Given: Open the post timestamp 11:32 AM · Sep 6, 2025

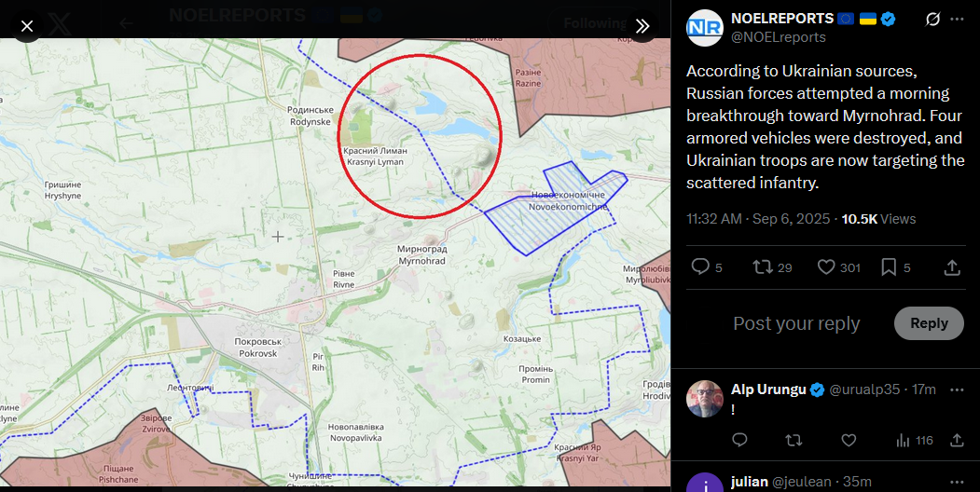Looking at the screenshot, I should 758,219.
